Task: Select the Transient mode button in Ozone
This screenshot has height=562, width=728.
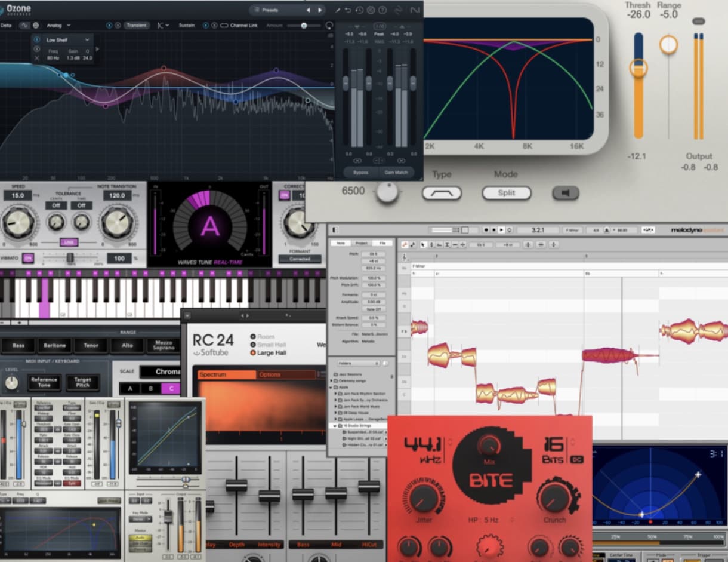Action: (x=137, y=25)
